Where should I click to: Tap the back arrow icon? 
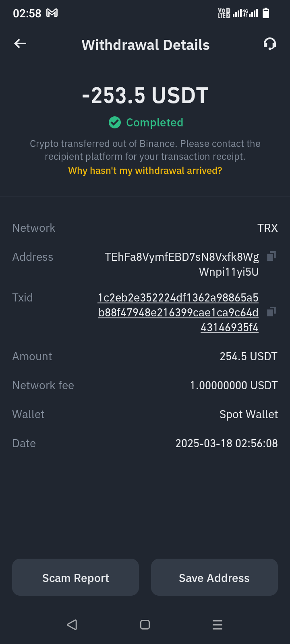(x=20, y=43)
